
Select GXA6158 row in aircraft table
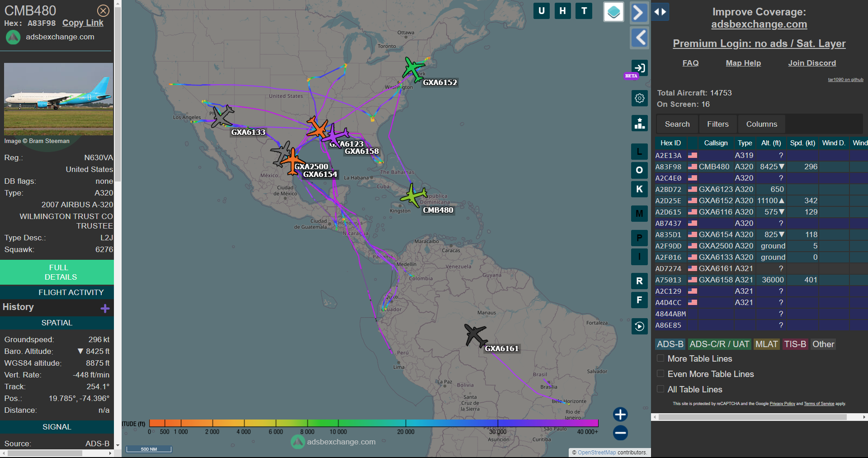click(x=761, y=280)
